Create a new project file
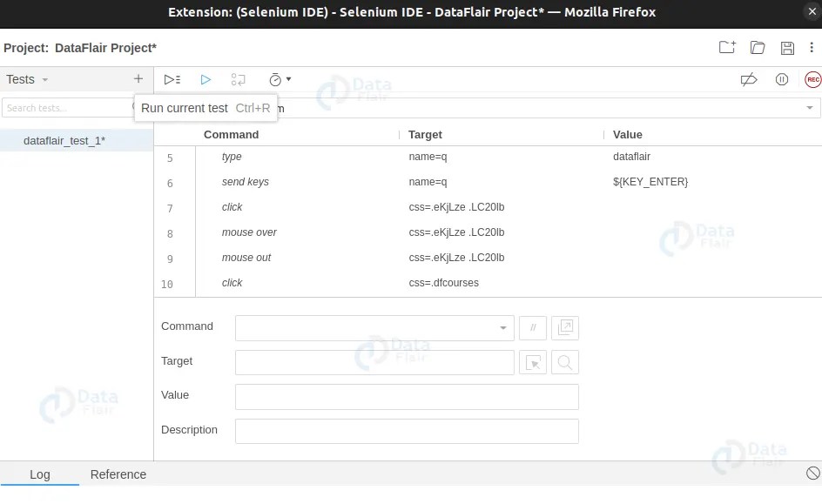 727,48
